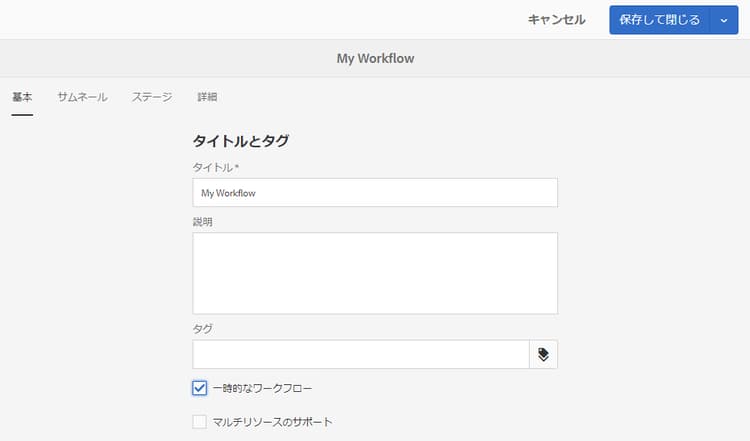
Task: Enable the マルチリソースのサポート checkbox
Action: pos(200,422)
